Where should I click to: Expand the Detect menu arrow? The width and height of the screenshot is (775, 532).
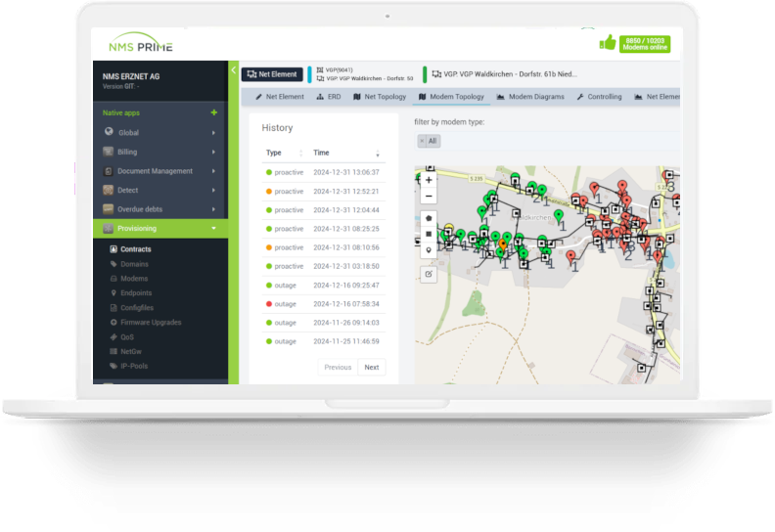coord(213,190)
